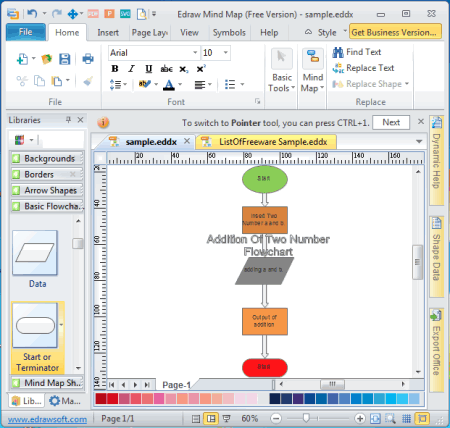Toggle Italic text style
450x428 pixels.
pos(132,69)
